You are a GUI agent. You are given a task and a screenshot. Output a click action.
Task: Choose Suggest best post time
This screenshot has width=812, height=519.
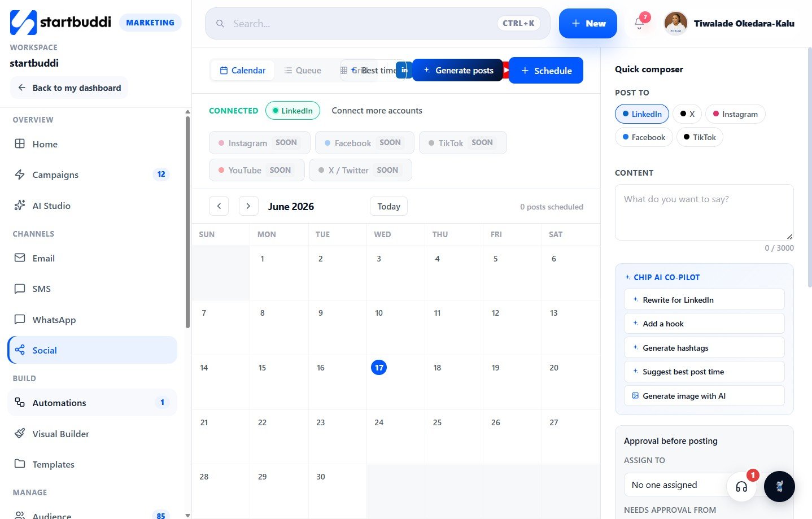point(704,372)
